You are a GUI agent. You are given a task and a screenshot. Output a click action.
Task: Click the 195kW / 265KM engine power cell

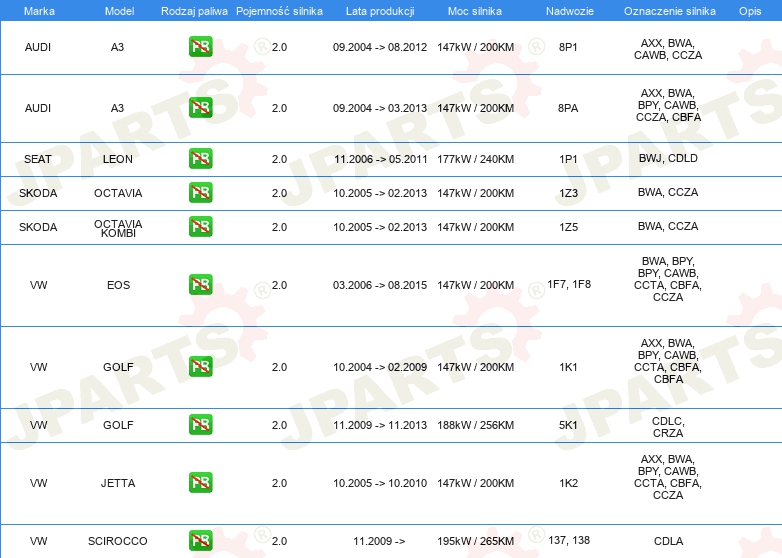475,541
